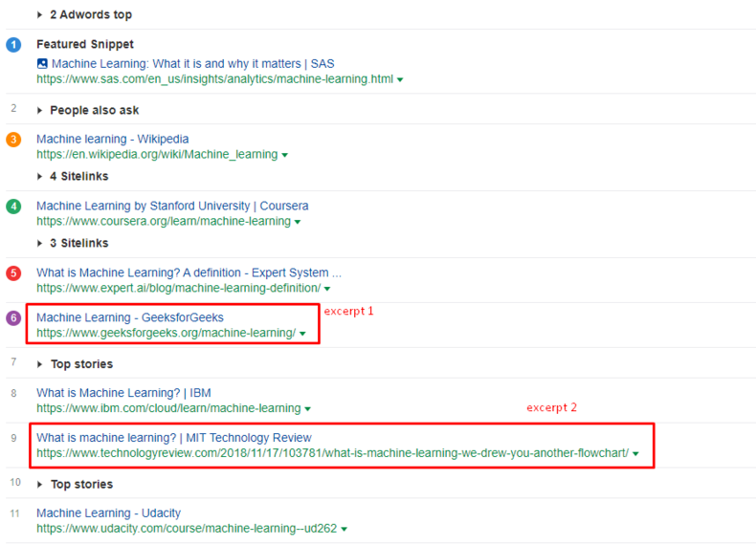Viewport: 756px width, 545px height.
Task: Click position number 11 beside Udacity result
Action: 15,513
